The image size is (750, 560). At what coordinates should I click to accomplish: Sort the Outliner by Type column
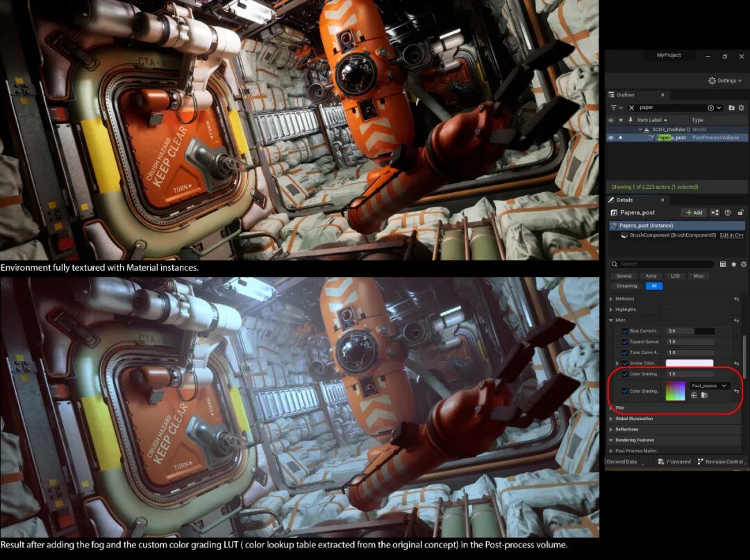pos(697,120)
